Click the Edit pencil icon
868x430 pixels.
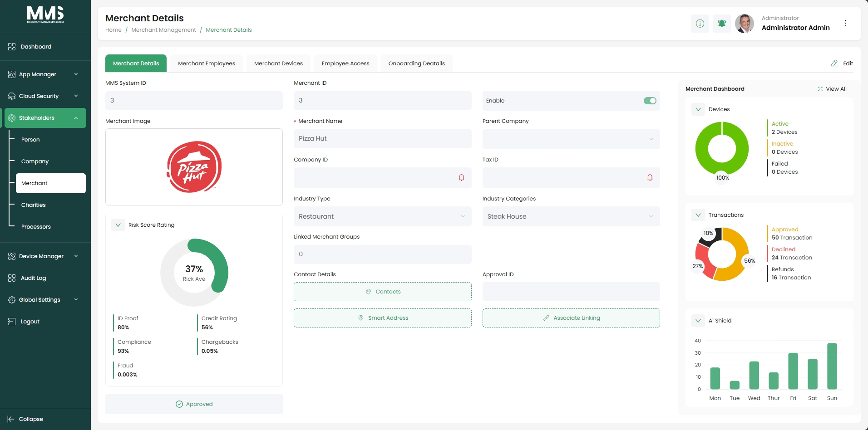click(x=834, y=64)
